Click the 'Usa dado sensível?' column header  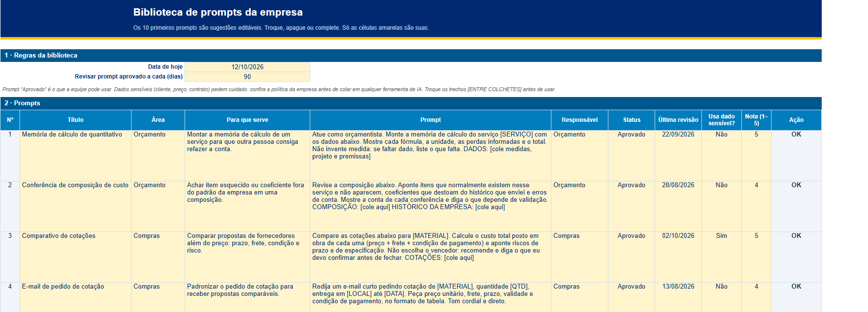click(721, 120)
